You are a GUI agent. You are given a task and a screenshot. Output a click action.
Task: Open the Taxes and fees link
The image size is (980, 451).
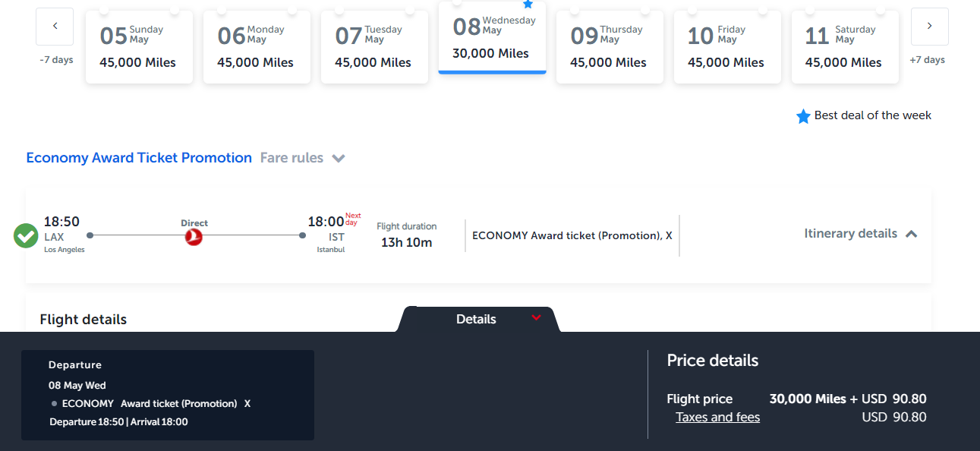coord(717,417)
